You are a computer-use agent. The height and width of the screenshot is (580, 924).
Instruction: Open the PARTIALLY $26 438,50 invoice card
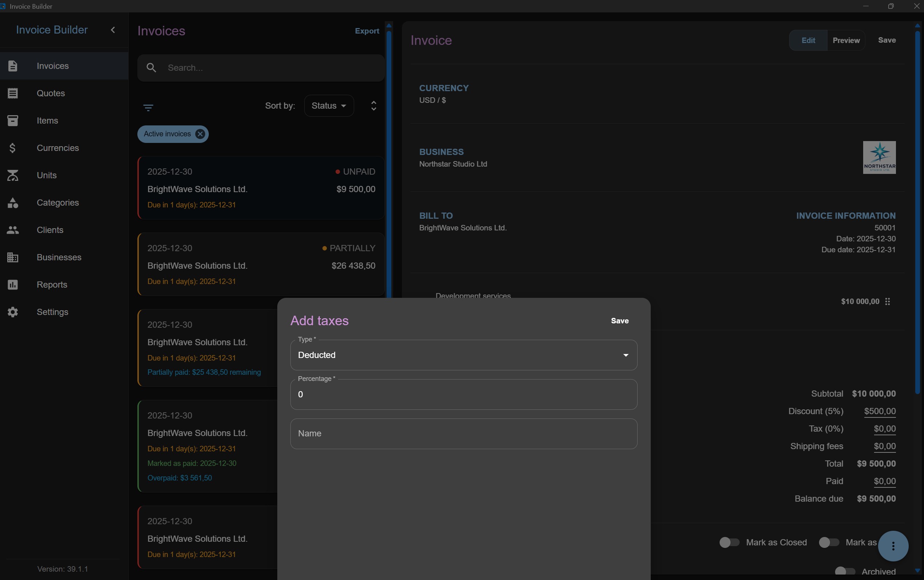261,264
